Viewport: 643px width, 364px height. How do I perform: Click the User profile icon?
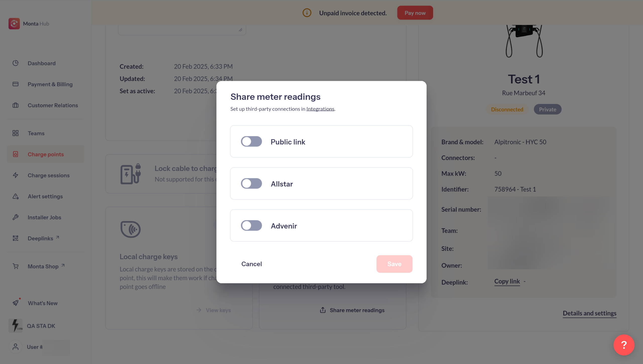point(16,347)
